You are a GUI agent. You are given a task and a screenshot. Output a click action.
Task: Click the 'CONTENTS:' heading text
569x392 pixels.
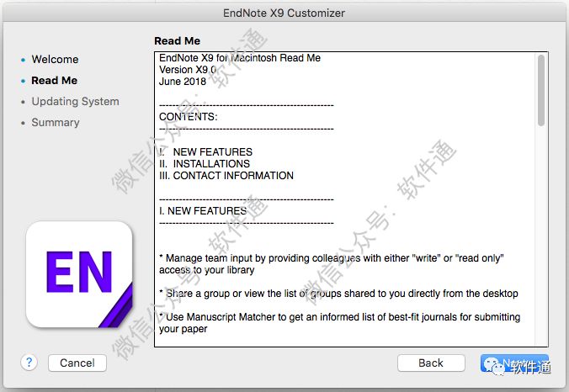188,117
